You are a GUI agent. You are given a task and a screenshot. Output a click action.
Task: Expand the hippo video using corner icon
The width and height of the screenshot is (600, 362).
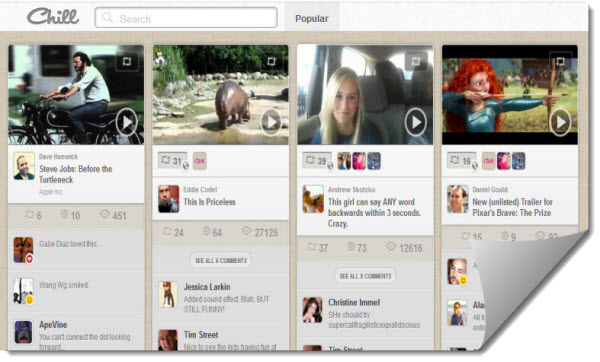[x=271, y=62]
